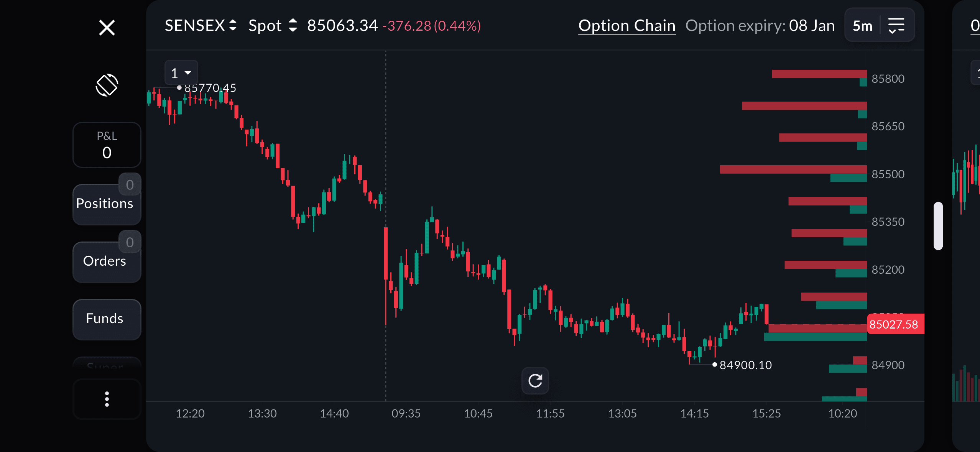Click the 85770.45 high price marker
The width and height of the screenshot is (980, 452).
(x=210, y=88)
